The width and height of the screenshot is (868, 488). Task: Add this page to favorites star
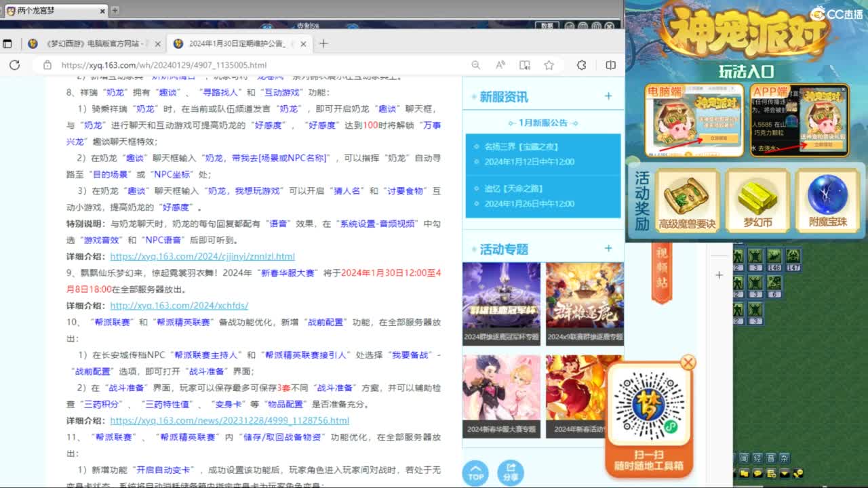(x=549, y=65)
